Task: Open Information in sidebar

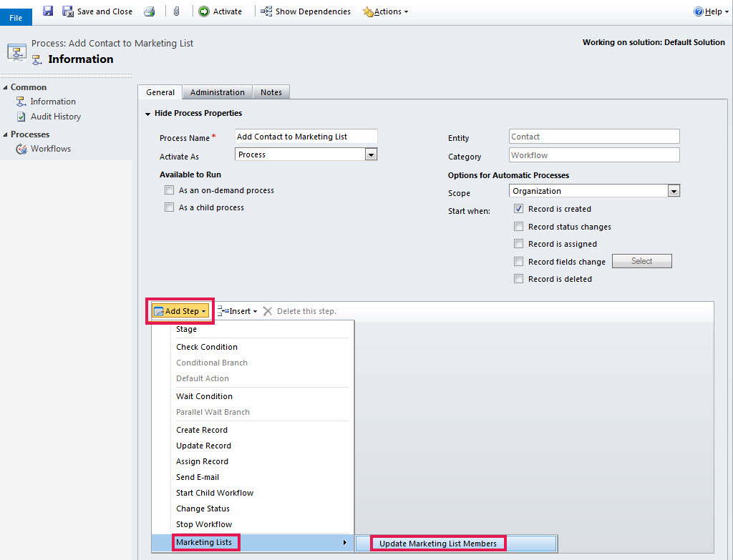Action: tap(53, 102)
